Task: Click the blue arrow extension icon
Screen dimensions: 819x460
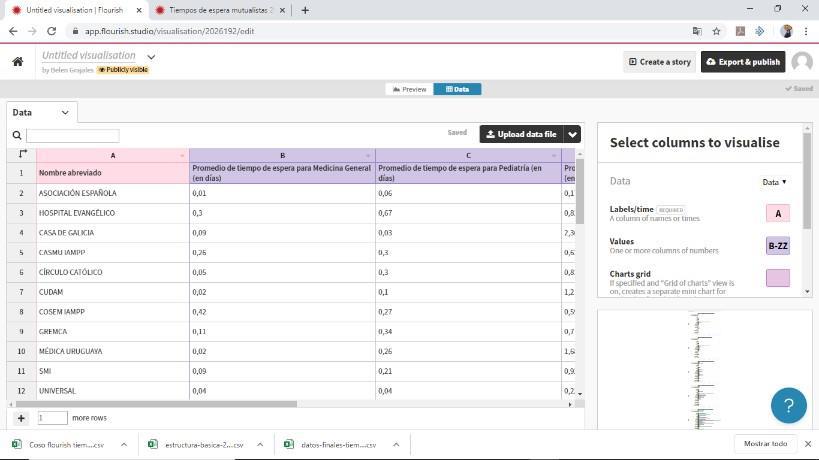Action: pos(760,31)
